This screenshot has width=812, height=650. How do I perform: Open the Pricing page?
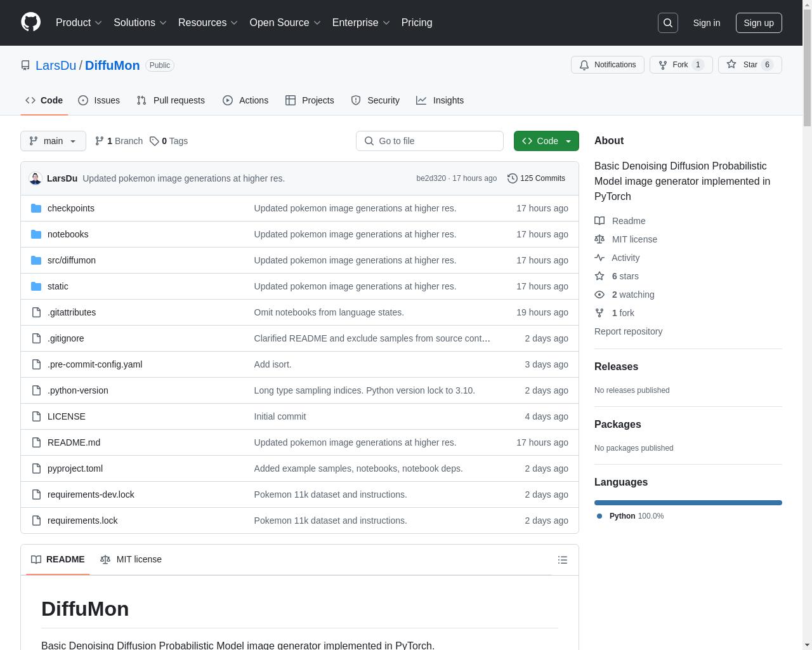pos(417,23)
